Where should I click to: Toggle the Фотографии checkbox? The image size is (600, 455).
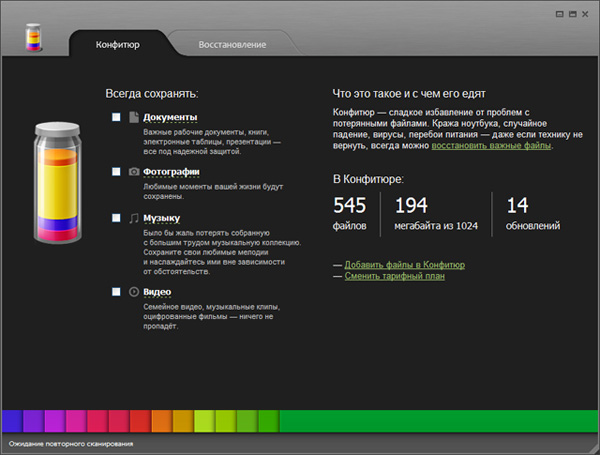coord(117,172)
